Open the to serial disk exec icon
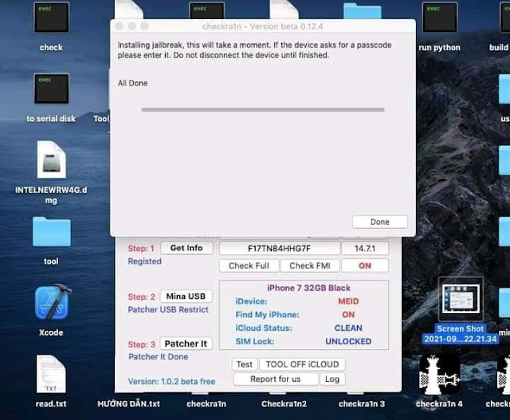The image size is (510, 420). (x=51, y=88)
